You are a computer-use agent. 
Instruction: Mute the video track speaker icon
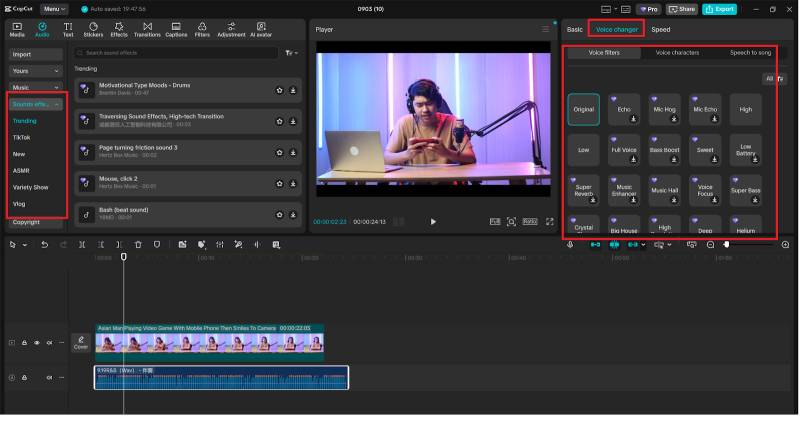point(49,343)
